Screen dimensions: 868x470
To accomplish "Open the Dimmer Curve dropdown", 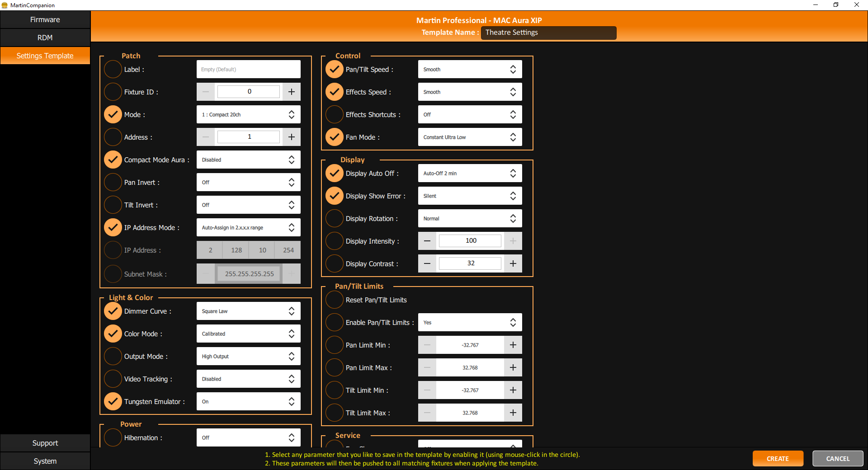I will click(x=248, y=311).
